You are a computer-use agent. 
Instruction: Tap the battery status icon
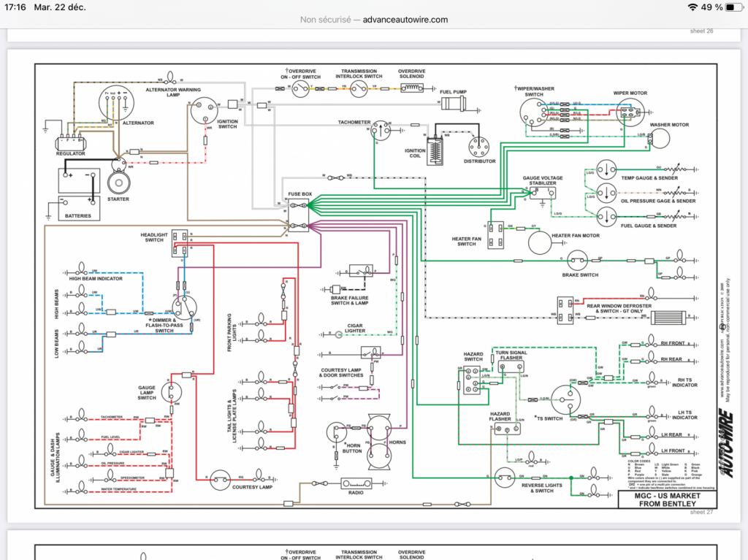[733, 7]
